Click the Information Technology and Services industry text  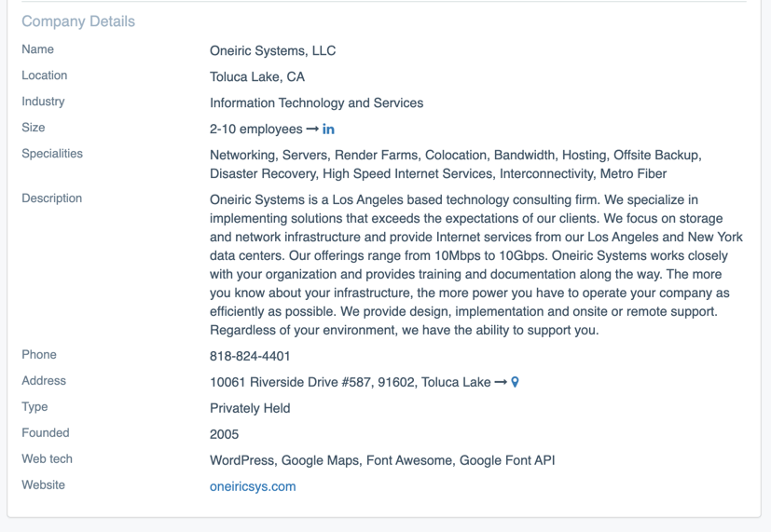point(316,103)
